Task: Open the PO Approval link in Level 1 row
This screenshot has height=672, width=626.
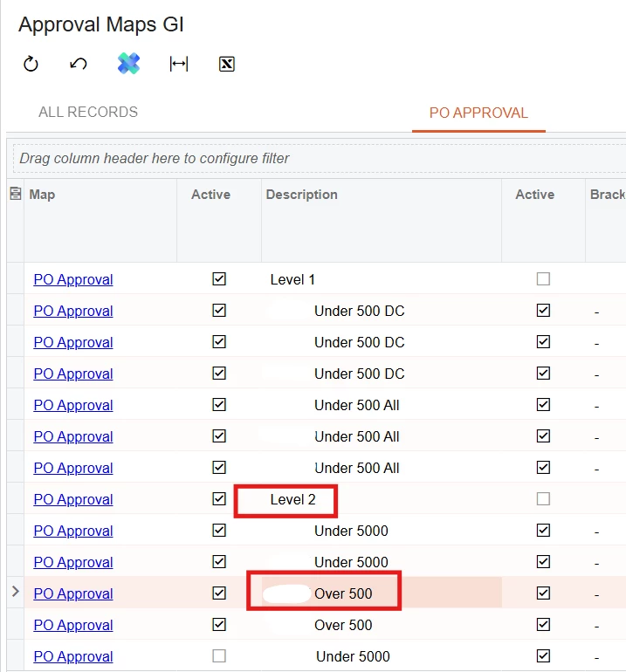Action: tap(73, 279)
